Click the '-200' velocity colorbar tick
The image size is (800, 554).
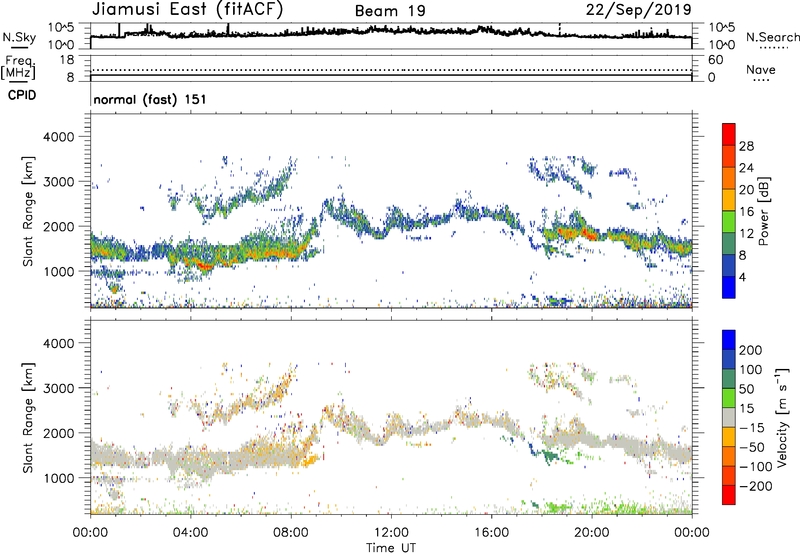pos(756,486)
